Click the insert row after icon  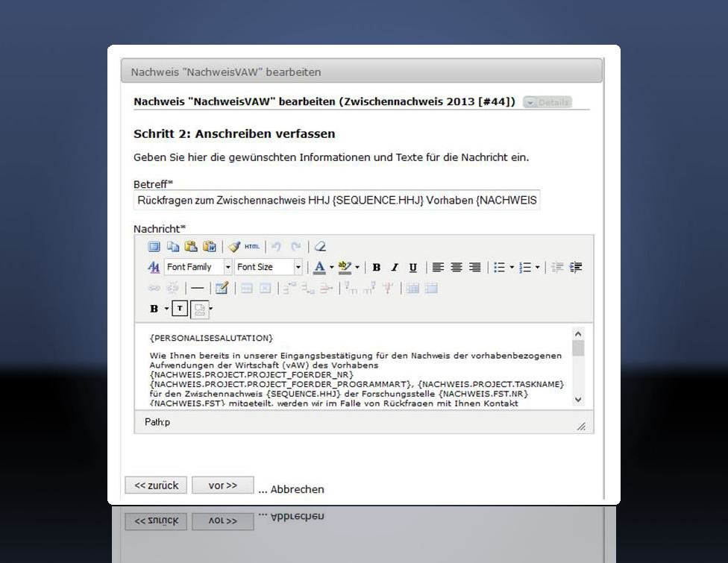308,289
